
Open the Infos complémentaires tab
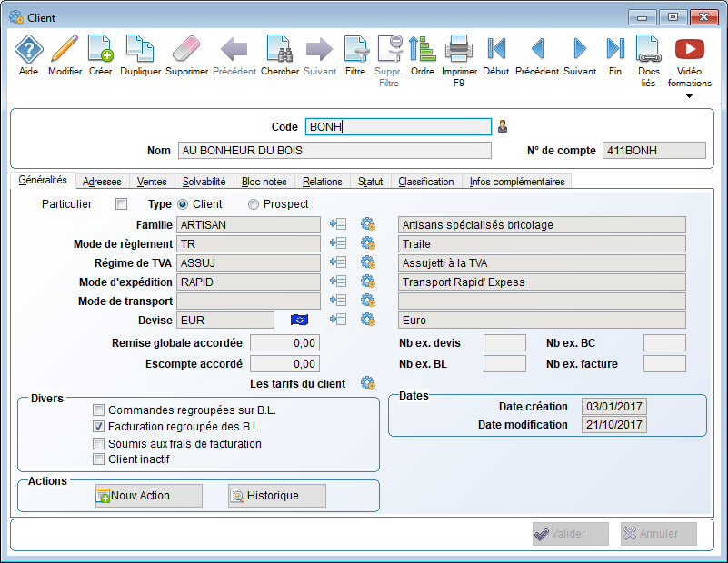tap(517, 182)
